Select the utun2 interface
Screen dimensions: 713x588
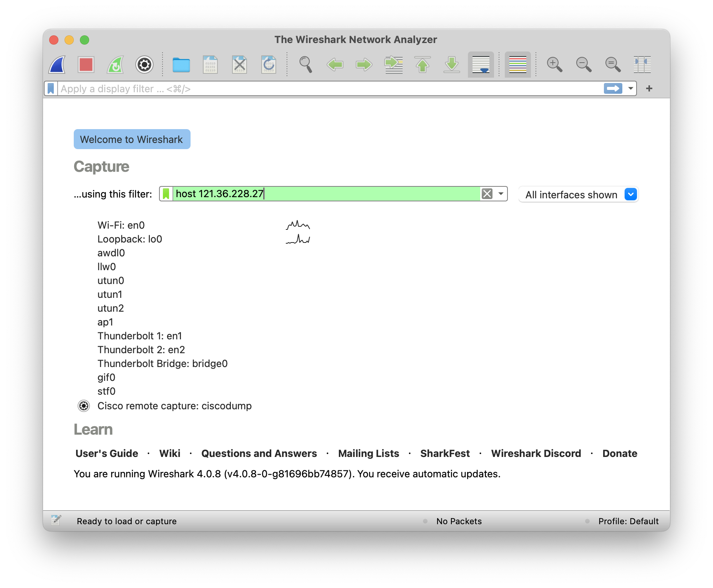[x=111, y=308]
